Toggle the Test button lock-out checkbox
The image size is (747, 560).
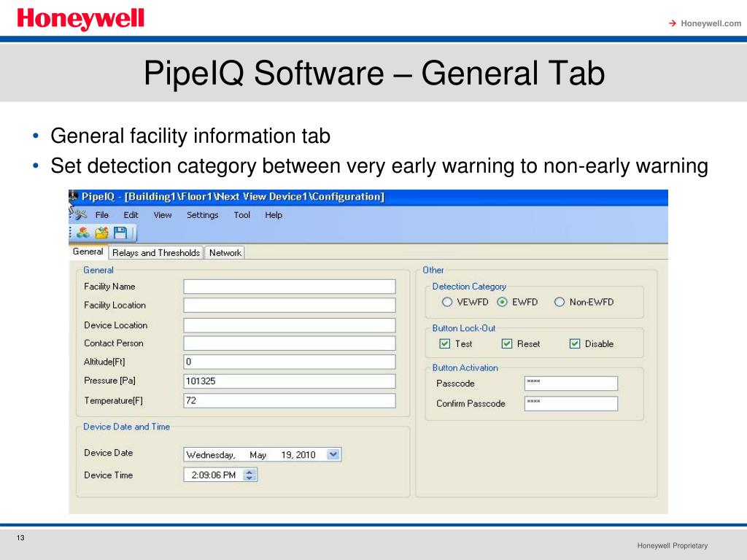pyautogui.click(x=444, y=344)
